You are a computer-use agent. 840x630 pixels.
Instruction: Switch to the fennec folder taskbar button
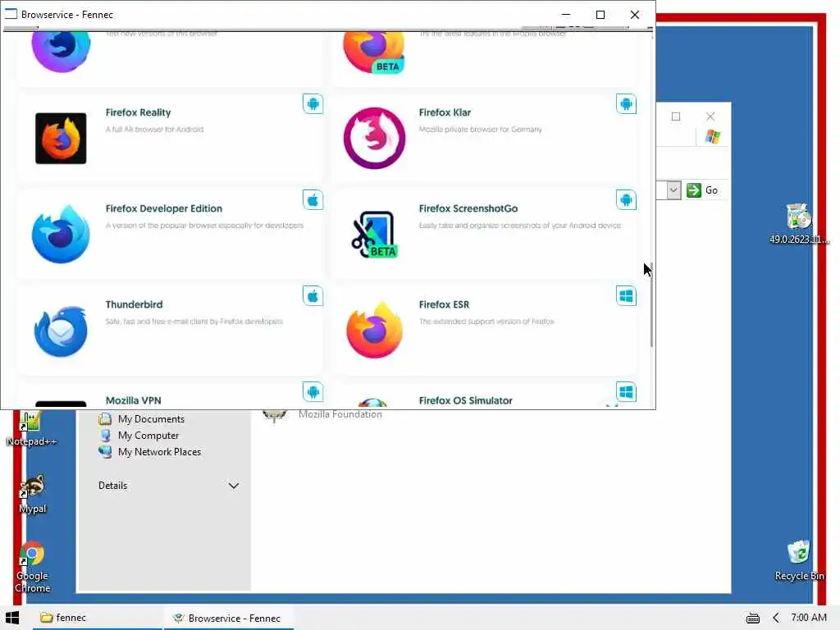[97, 618]
